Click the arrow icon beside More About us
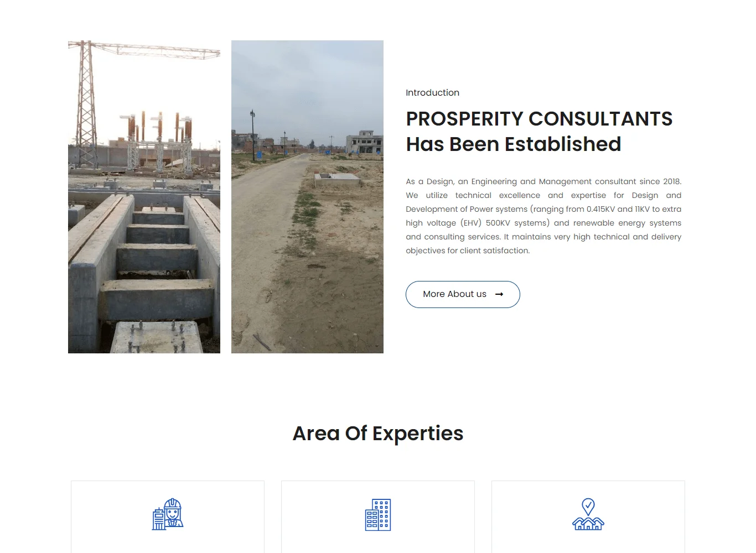Viewport: 756px width, 553px height. 499,294
